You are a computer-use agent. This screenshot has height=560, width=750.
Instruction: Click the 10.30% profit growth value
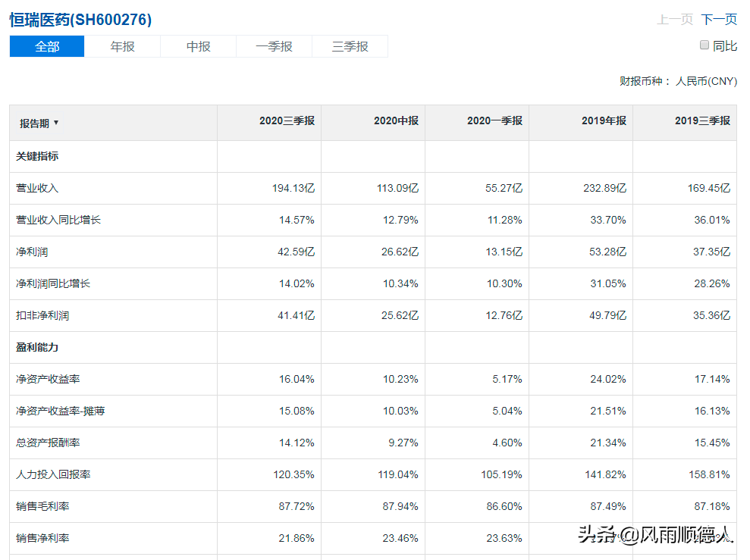tap(504, 284)
